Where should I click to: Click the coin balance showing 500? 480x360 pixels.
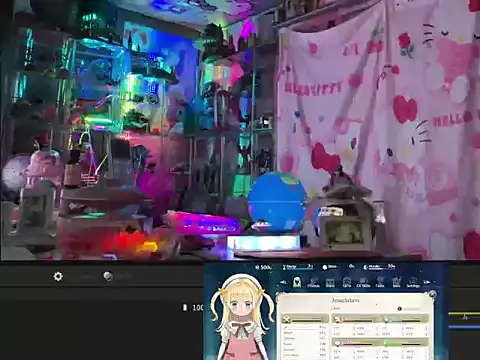coord(263,267)
